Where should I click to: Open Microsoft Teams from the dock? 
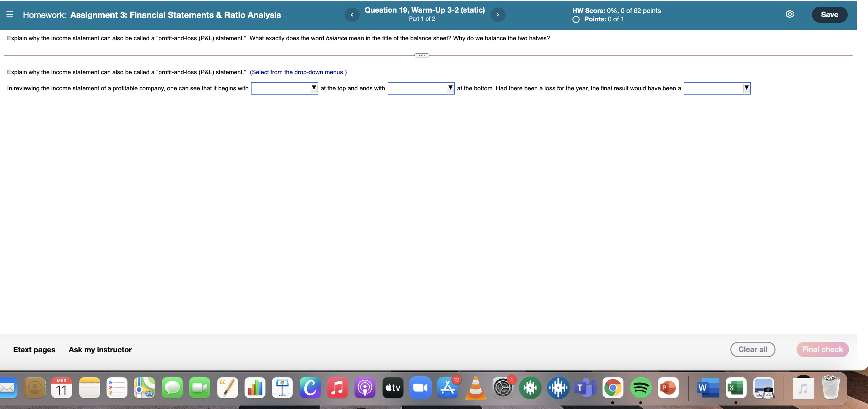point(586,388)
